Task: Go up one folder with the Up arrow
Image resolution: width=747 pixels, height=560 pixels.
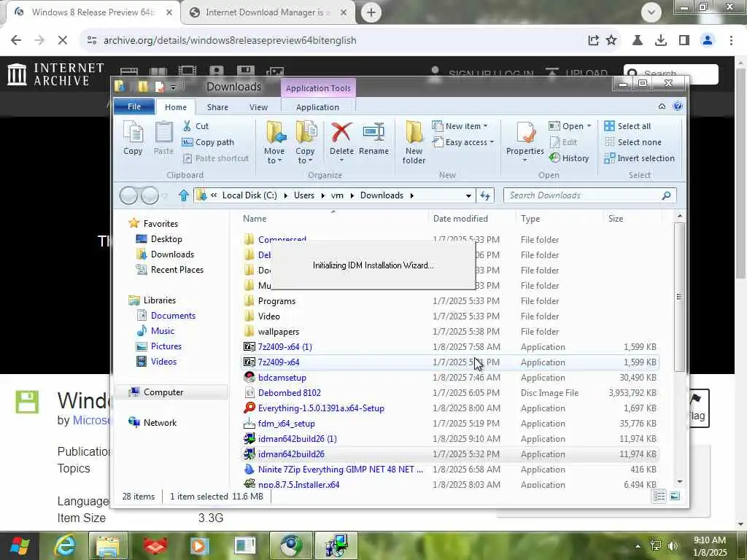Action: click(x=183, y=195)
